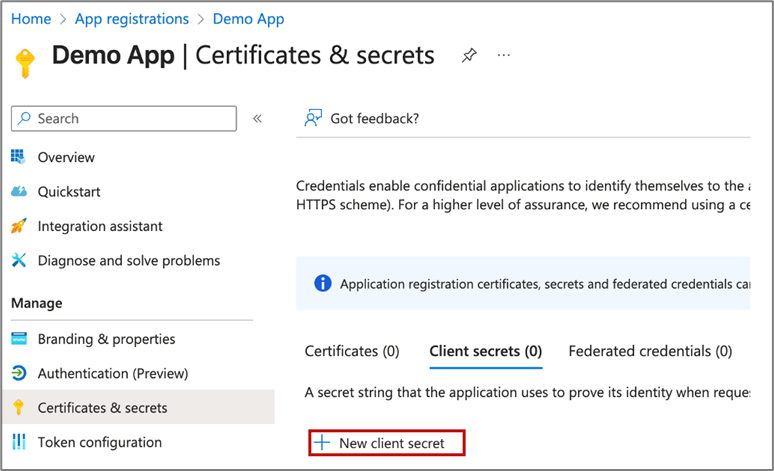Click the Token configuration bars icon
The width and height of the screenshot is (774, 471).
tap(19, 442)
